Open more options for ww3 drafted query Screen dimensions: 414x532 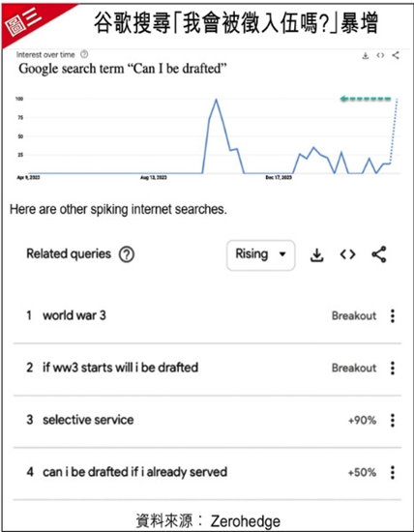point(393,369)
